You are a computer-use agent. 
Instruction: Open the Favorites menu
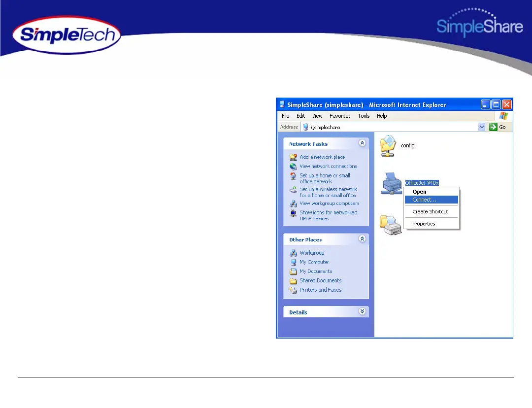click(x=340, y=116)
